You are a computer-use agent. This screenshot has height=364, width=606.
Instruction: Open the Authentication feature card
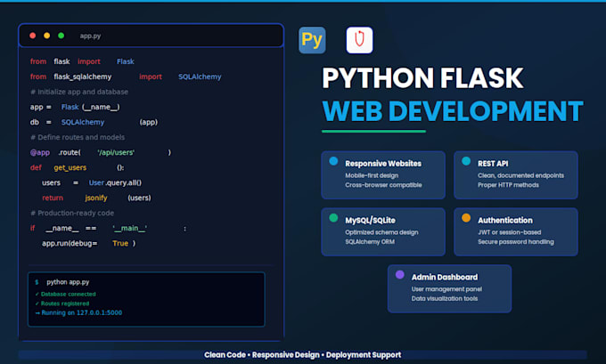[516, 231]
